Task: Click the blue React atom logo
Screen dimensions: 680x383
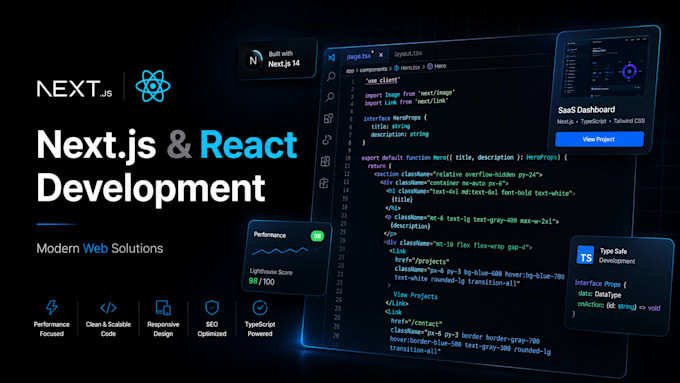Action: (153, 86)
